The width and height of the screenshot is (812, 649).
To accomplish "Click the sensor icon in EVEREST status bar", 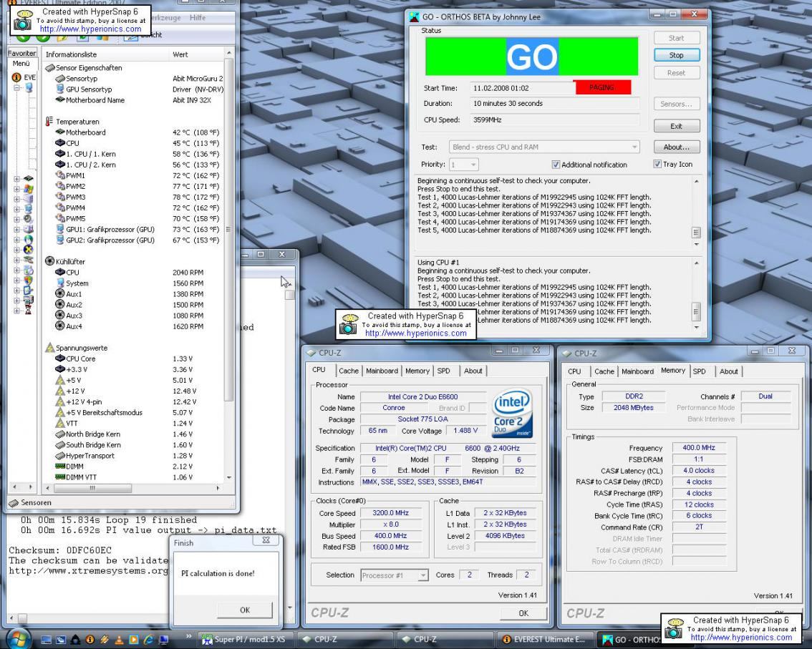I will point(14,502).
